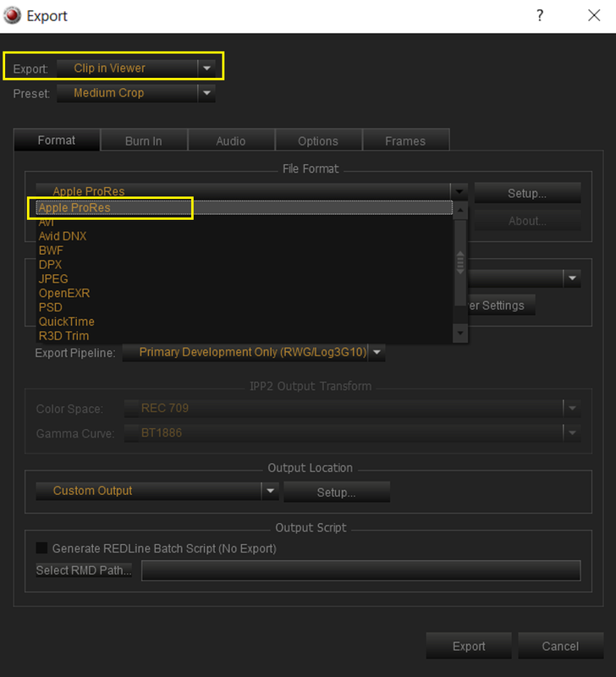Pick JPEG in the format list
Screen dimensions: 616x677
(x=245, y=279)
